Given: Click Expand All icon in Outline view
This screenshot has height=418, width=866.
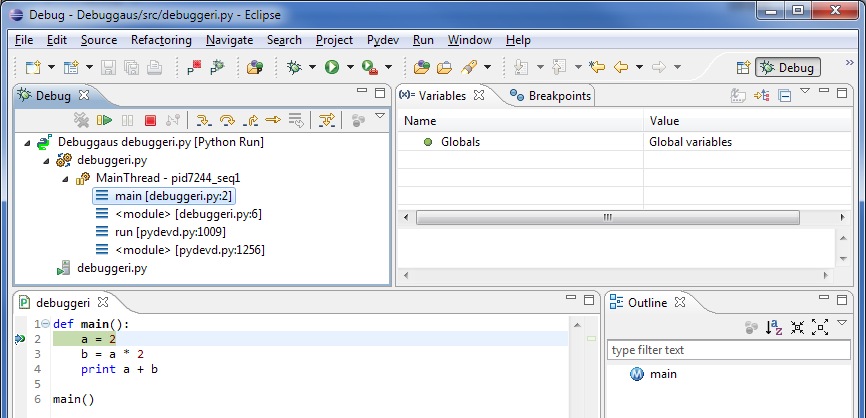Looking at the screenshot, I should pyautogui.click(x=820, y=327).
